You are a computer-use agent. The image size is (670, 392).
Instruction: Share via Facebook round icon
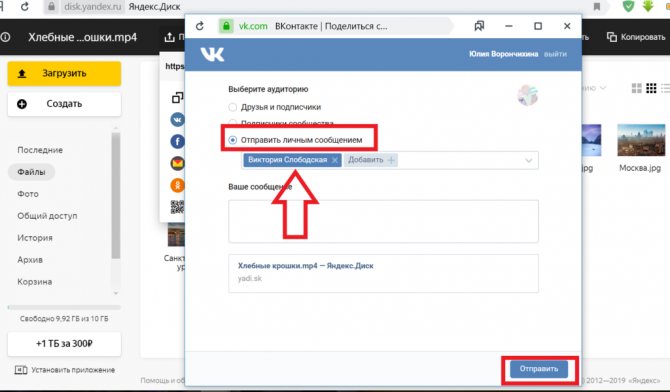click(x=177, y=141)
